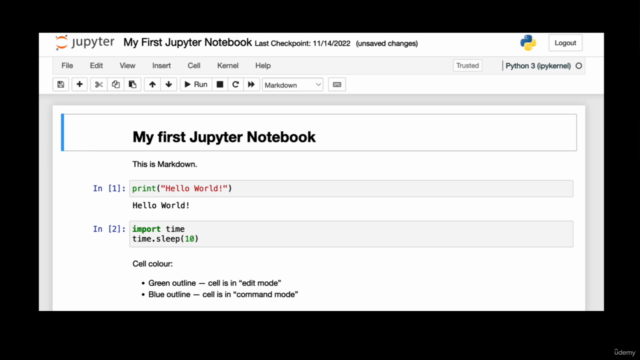Restart the kernel icon

pos(236,84)
